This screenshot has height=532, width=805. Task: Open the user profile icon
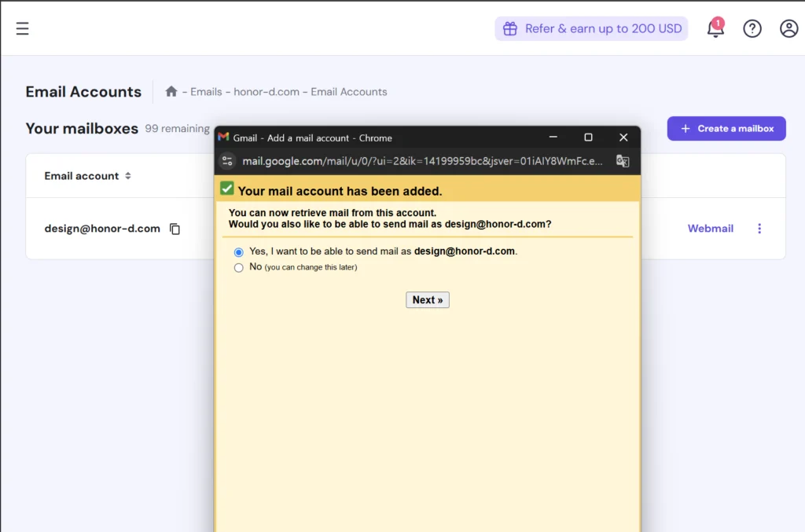click(x=788, y=29)
